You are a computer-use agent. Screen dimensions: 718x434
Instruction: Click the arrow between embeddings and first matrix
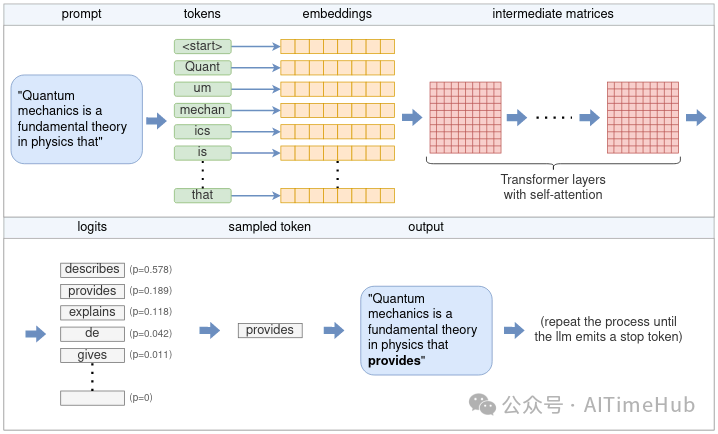point(411,118)
